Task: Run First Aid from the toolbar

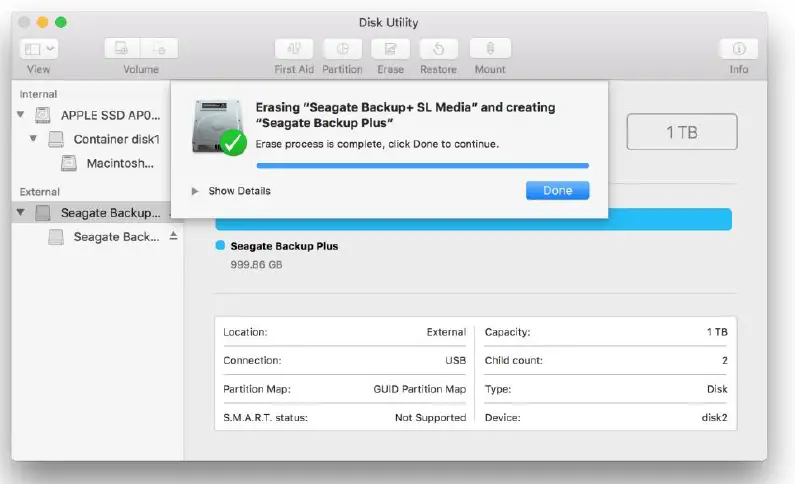Action: (294, 49)
